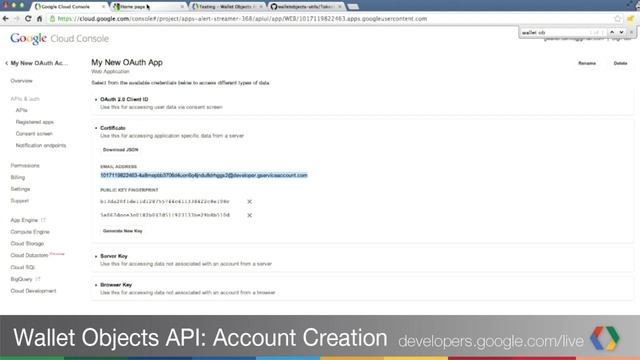Close the find-in-page bar

click(631, 32)
